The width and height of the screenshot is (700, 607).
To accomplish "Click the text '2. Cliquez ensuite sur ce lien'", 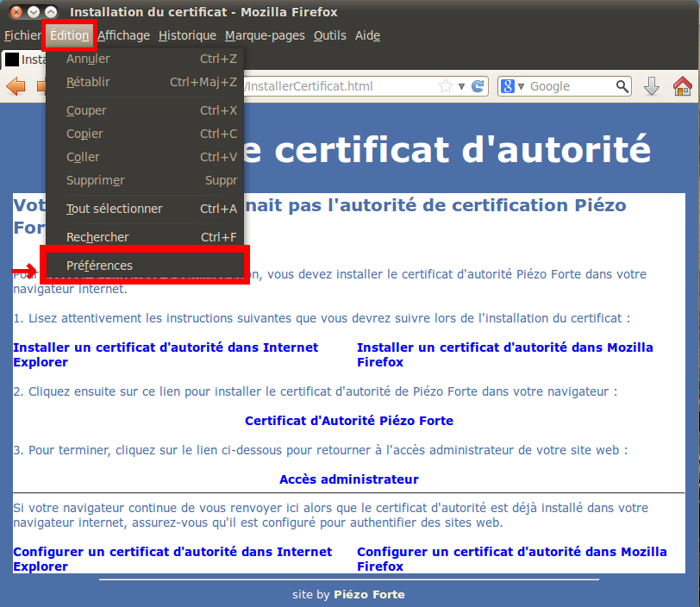I will point(97,391).
